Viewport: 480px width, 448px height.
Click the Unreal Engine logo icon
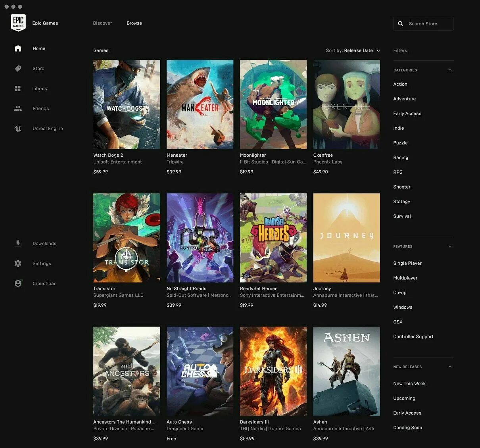(x=18, y=129)
